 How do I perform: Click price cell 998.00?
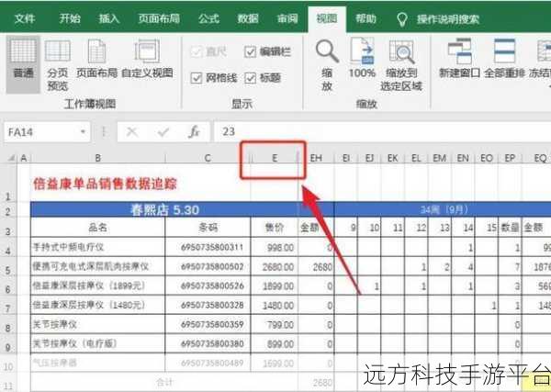click(x=275, y=247)
